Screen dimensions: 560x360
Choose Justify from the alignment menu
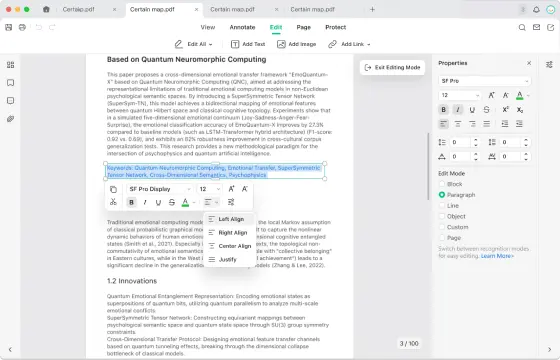(230, 259)
